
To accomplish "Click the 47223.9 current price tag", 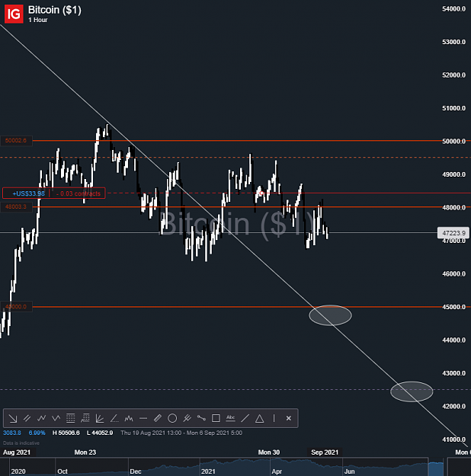I will click(x=453, y=233).
